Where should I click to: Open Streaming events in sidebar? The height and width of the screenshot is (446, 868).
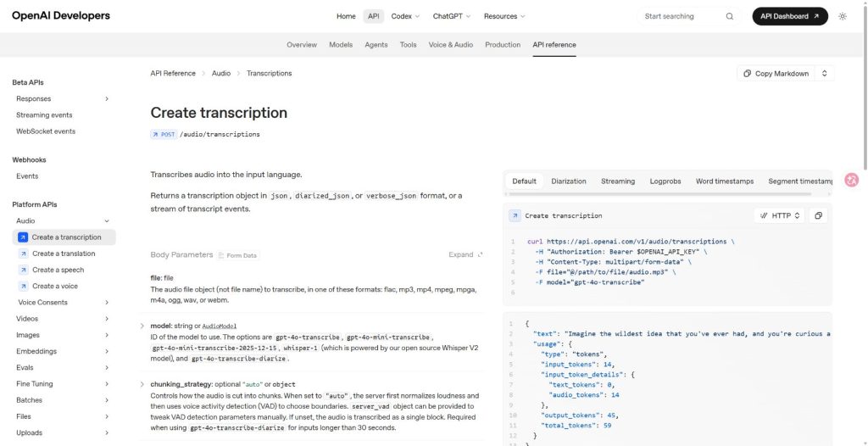coord(44,115)
